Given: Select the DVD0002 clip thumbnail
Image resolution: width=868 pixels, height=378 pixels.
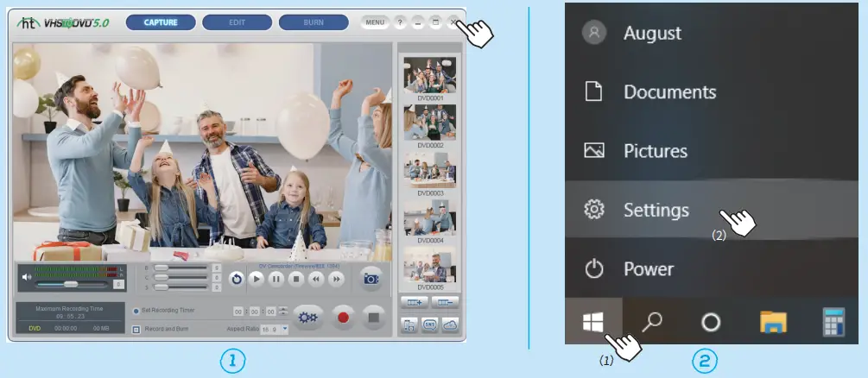Looking at the screenshot, I should point(430,123).
